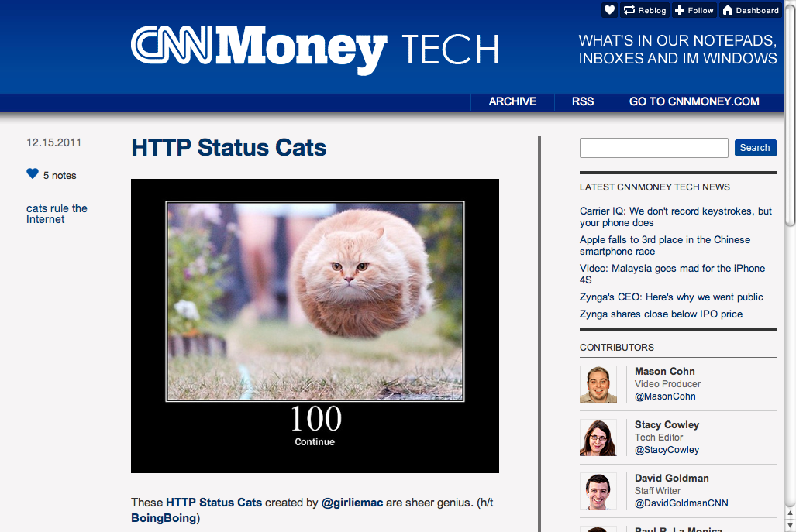796x532 pixels.
Task: Click the blue heart next to 5 notes
Action: point(33,174)
